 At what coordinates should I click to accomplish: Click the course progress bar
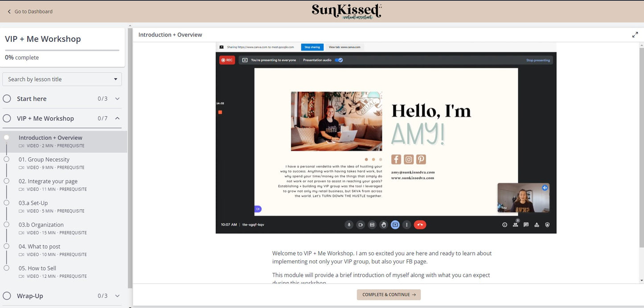coord(62,50)
